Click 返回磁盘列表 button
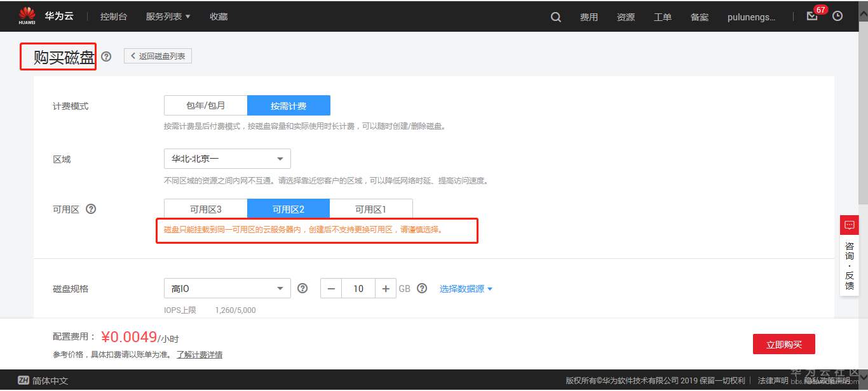This screenshot has height=391, width=868. [x=158, y=56]
